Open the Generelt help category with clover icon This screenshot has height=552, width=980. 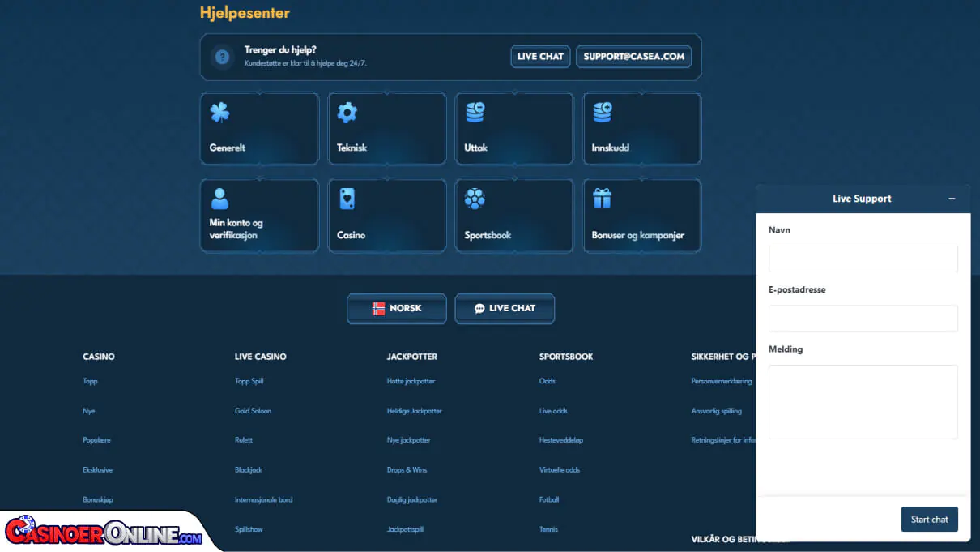pos(259,128)
